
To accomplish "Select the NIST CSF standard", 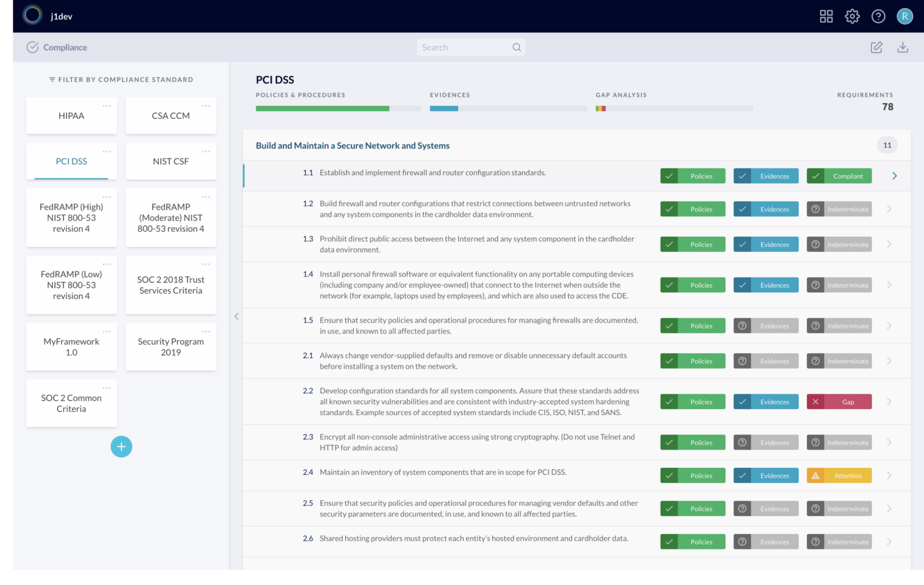I will pos(171,161).
